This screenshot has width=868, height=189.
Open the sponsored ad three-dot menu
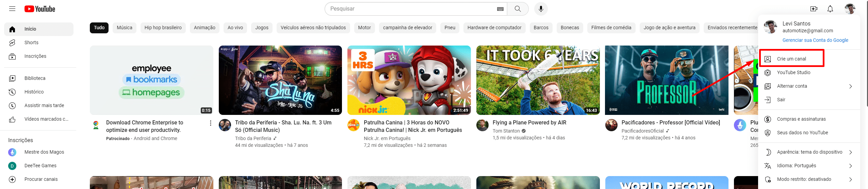tap(211, 123)
